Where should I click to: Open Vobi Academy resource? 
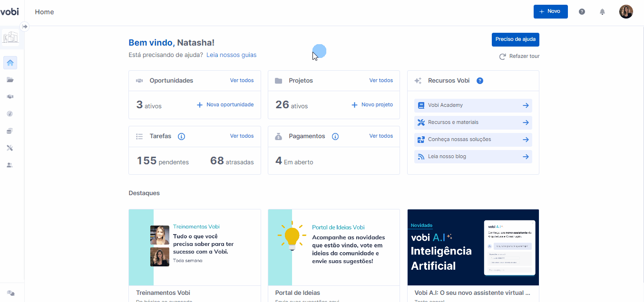[473, 105]
